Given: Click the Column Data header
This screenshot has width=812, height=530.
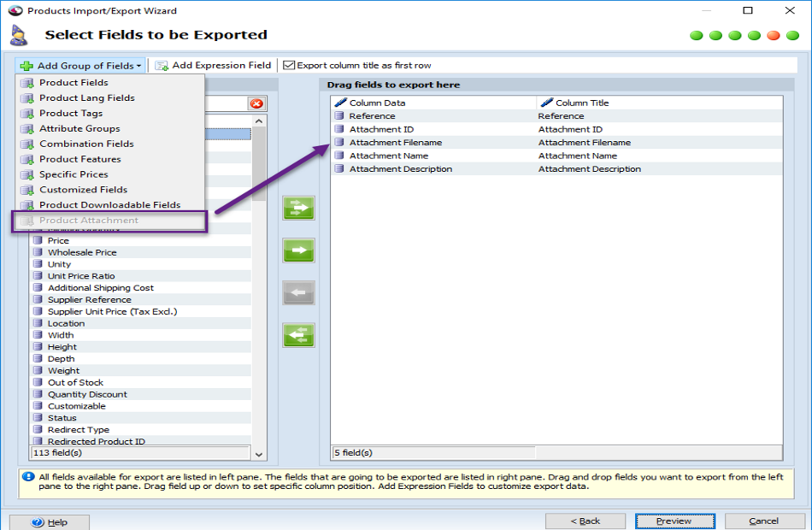Looking at the screenshot, I should (x=433, y=103).
